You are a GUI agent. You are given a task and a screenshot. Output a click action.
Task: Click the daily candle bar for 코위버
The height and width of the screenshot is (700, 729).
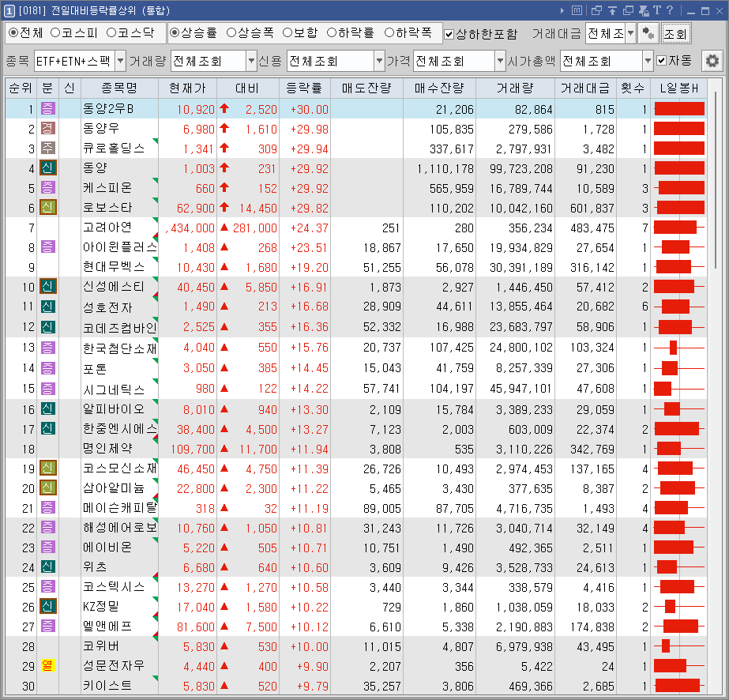click(678, 646)
